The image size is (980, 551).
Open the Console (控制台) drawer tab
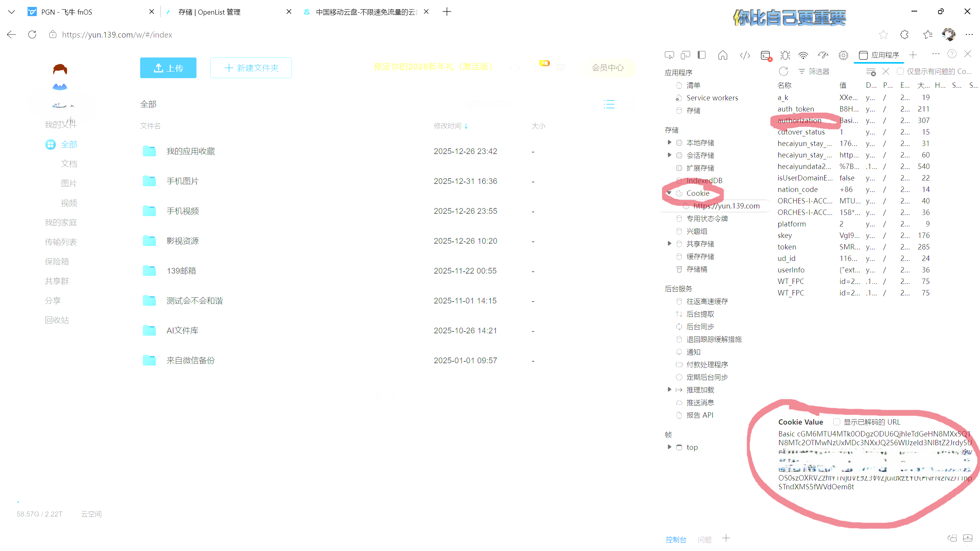(676, 540)
